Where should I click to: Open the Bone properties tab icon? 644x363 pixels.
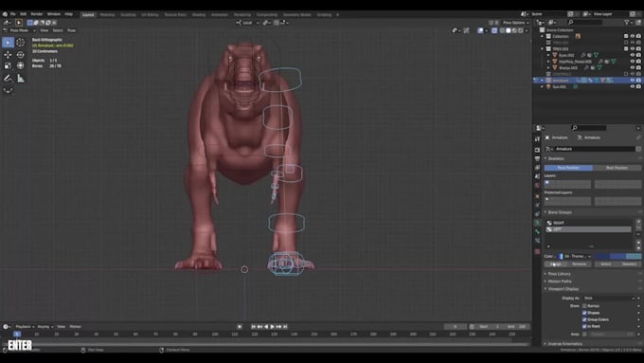pyautogui.click(x=537, y=231)
